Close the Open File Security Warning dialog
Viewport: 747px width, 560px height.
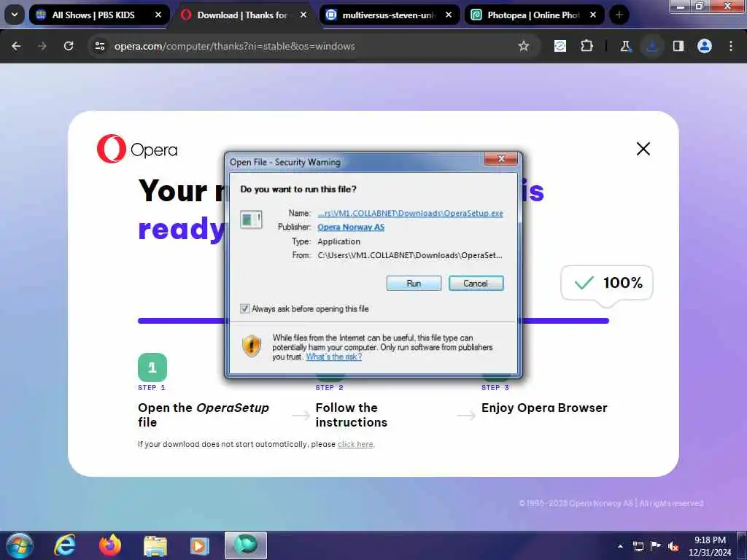tap(501, 158)
